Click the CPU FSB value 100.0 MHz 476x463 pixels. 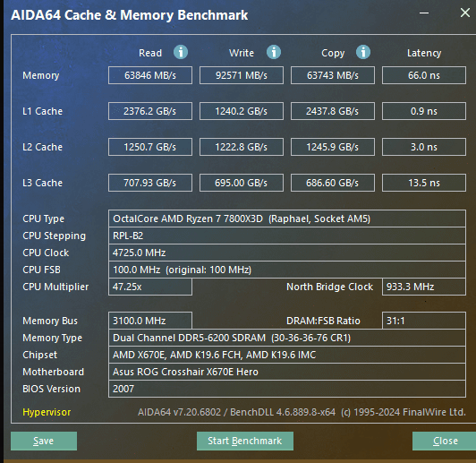(x=287, y=270)
